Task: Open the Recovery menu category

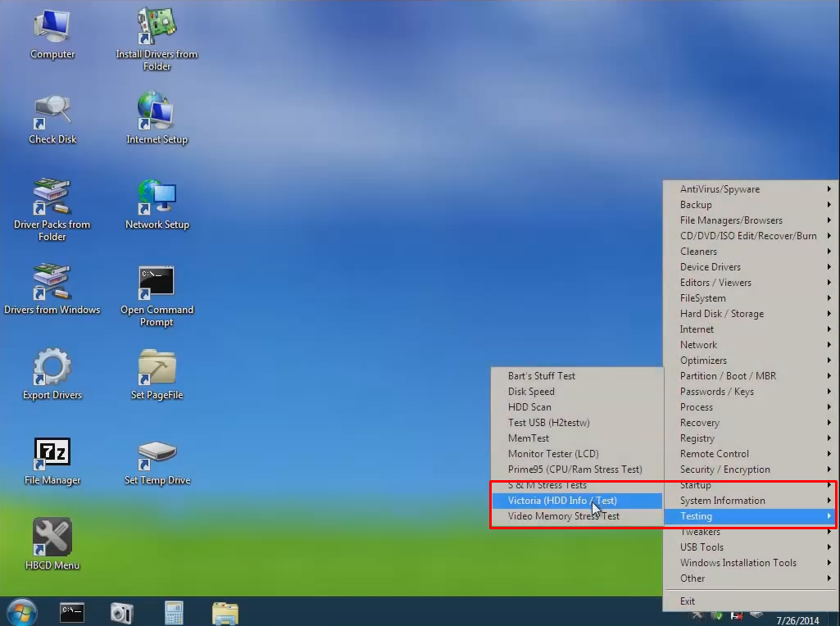Action: [750, 422]
